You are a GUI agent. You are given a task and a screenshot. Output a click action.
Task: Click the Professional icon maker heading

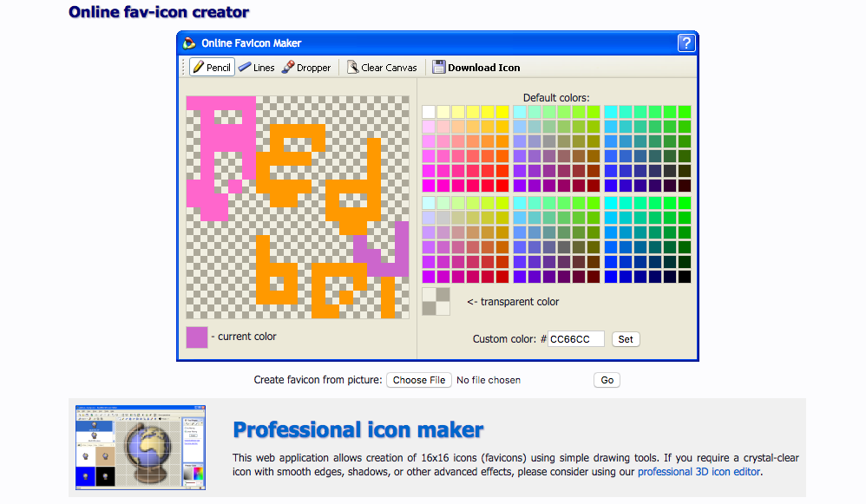[x=358, y=429]
